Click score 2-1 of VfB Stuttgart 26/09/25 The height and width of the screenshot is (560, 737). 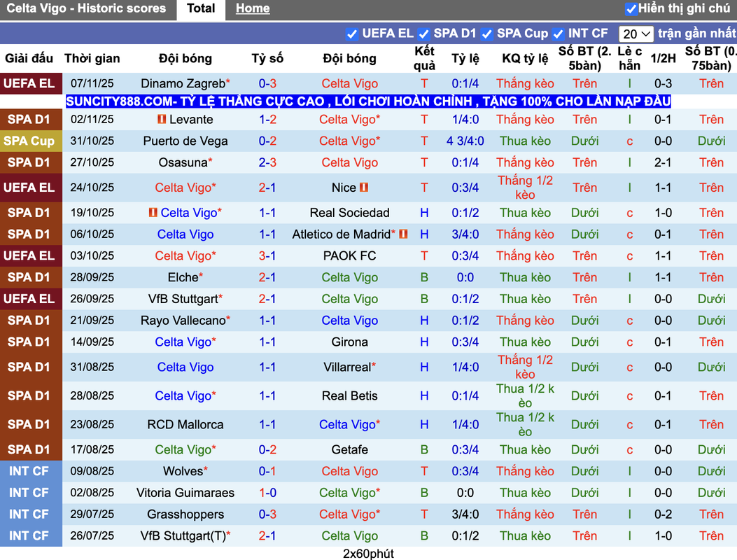267,299
